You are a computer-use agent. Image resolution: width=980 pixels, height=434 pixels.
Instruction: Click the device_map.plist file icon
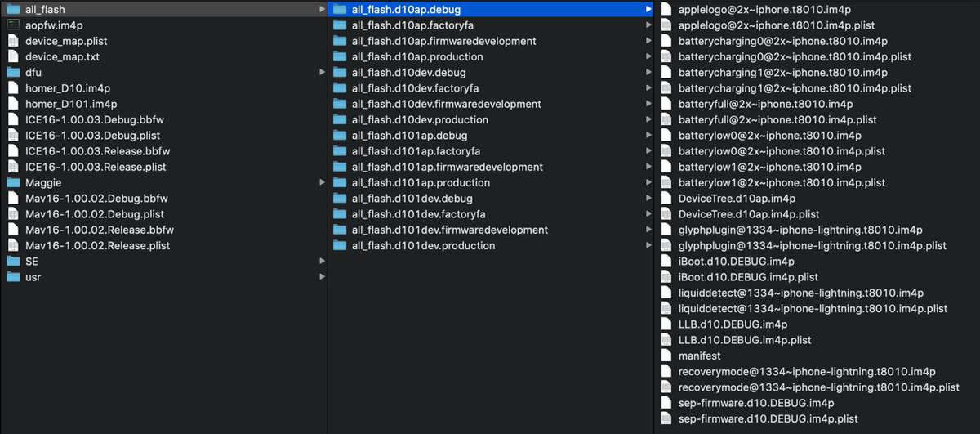click(12, 41)
